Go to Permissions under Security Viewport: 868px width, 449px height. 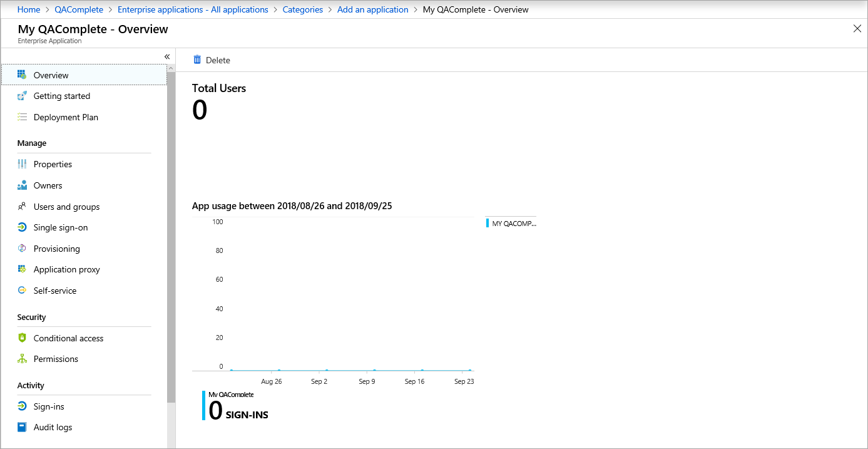click(56, 359)
